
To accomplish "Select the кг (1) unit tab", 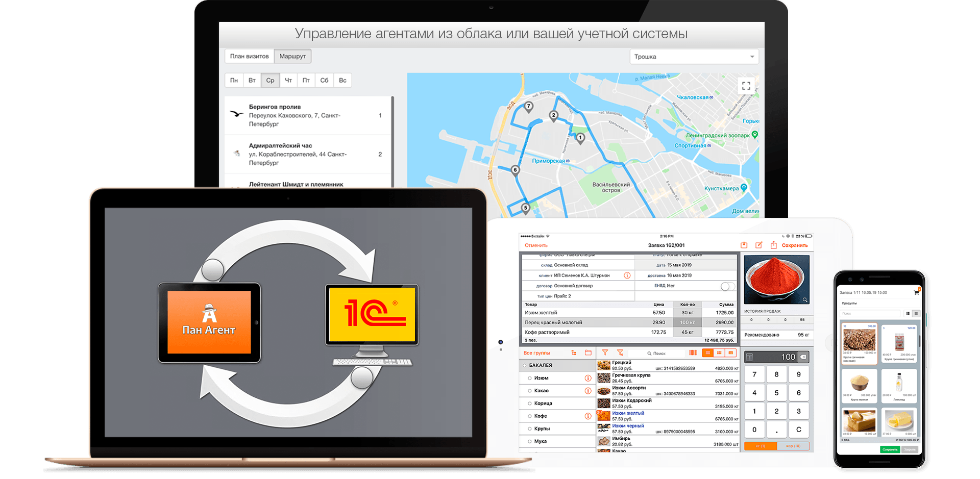I will pos(760,446).
